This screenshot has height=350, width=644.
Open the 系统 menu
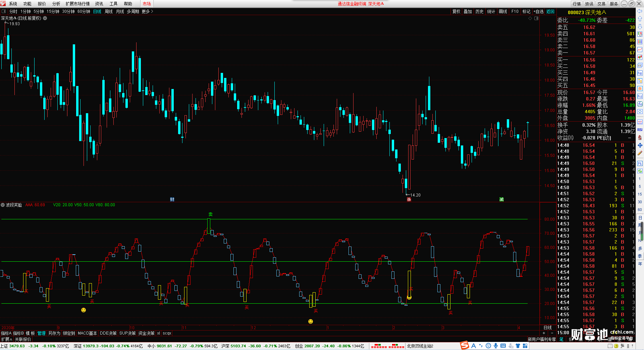point(13,4)
